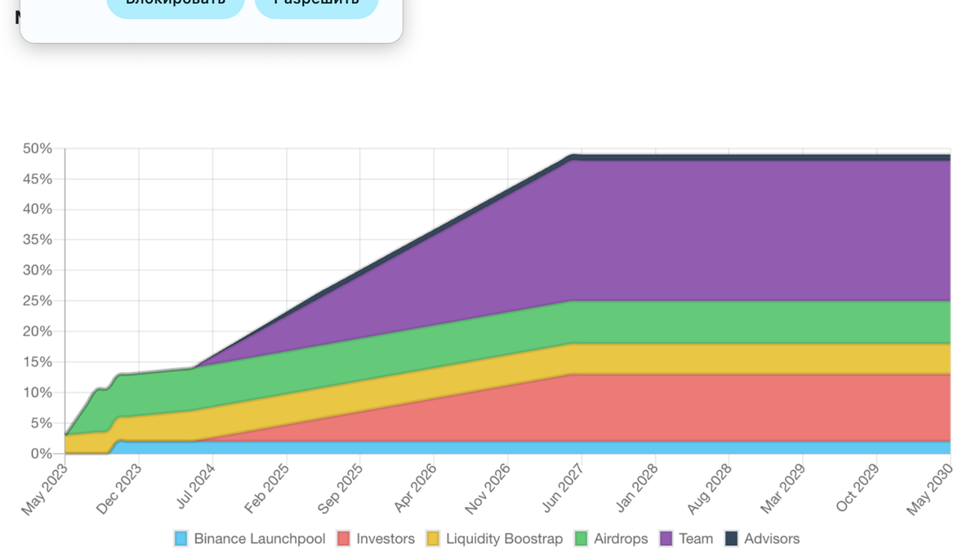Toggle the Binance Launchpool series label
Screen dimensions: 980x560
click(259, 539)
